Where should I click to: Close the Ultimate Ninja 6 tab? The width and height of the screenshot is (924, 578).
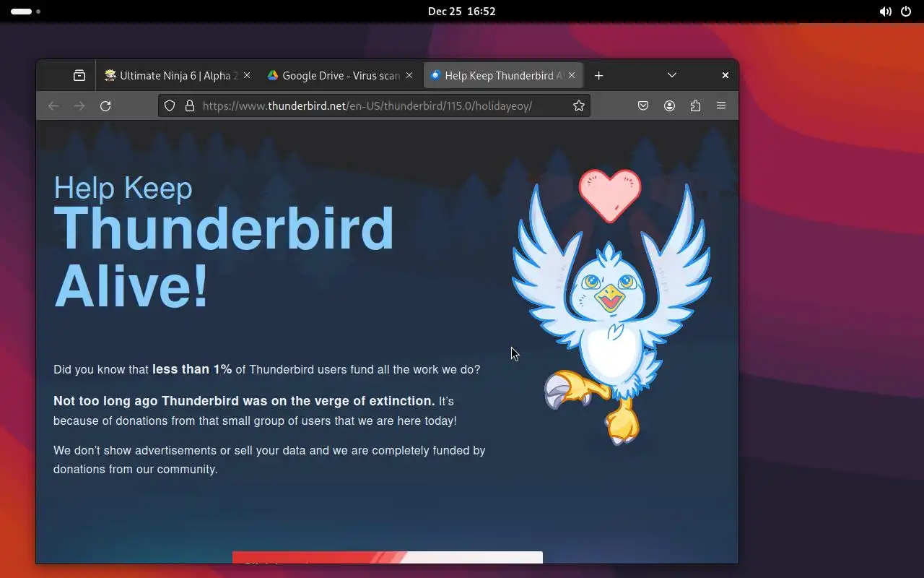pyautogui.click(x=247, y=75)
